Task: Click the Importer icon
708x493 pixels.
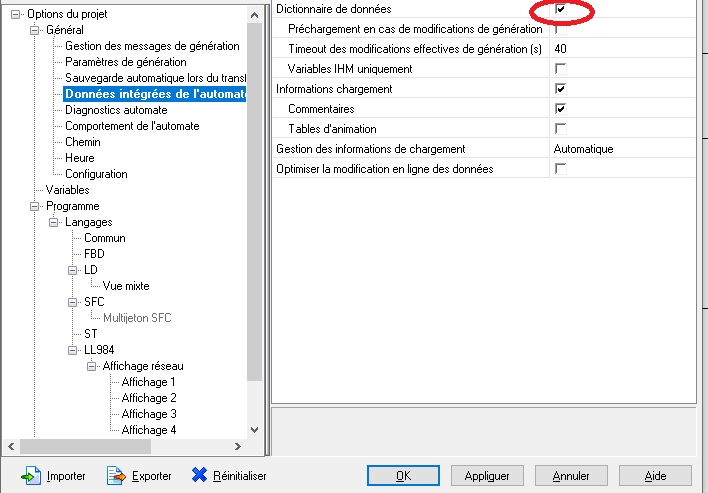Action: pyautogui.click(x=31, y=476)
